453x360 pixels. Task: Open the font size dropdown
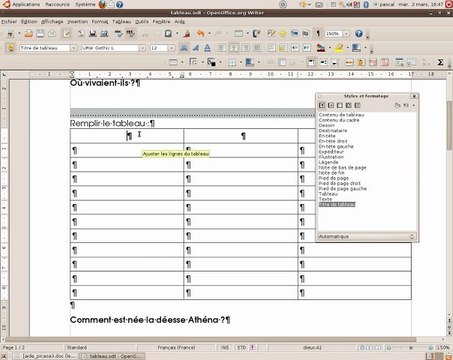[171, 48]
